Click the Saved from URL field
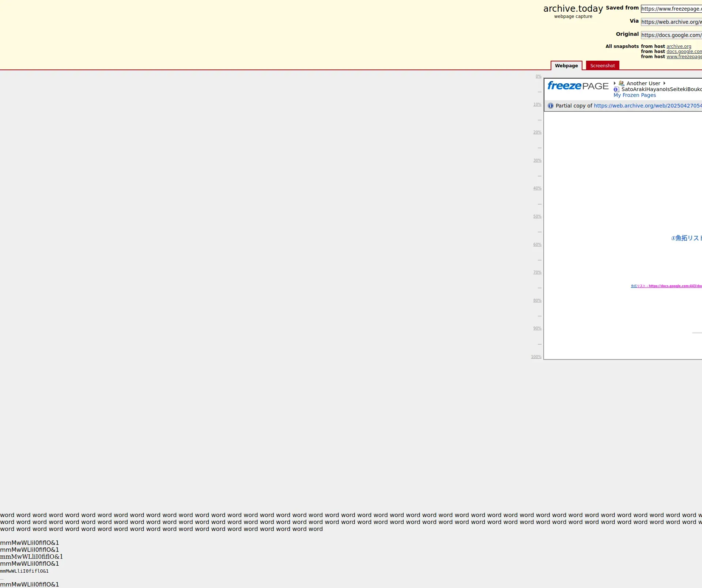 671,9
